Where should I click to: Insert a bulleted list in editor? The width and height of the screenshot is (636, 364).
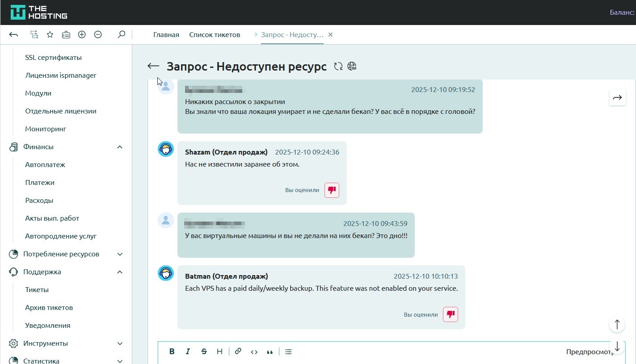[x=288, y=351]
